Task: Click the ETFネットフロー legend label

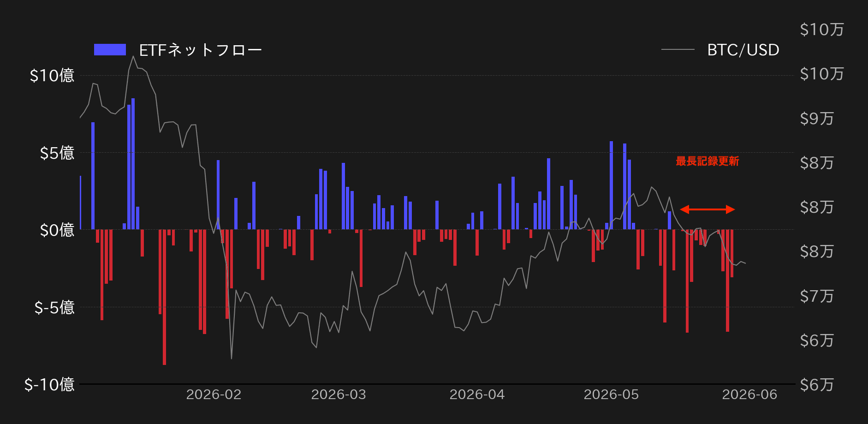Action: pyautogui.click(x=200, y=50)
